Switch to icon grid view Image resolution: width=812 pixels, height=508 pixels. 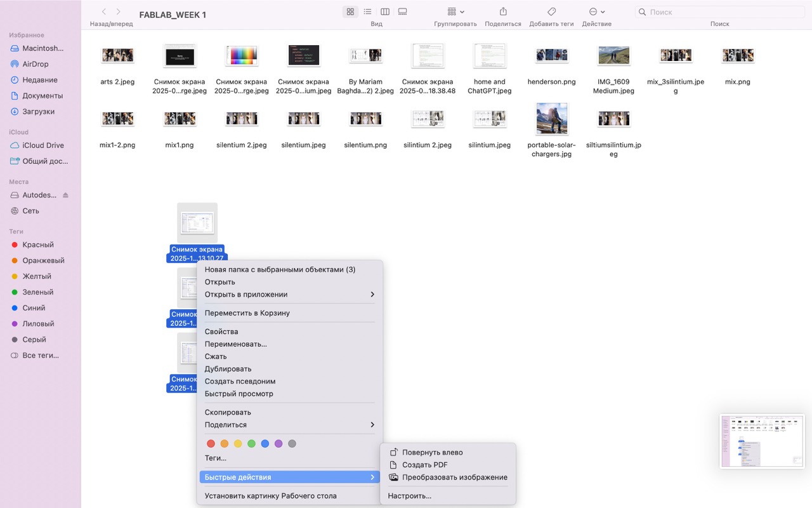[350, 12]
